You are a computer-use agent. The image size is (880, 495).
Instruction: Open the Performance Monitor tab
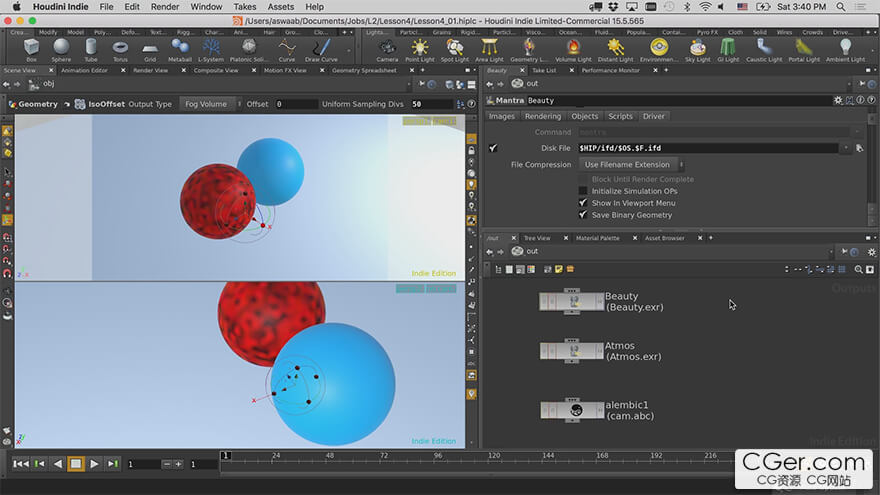point(611,70)
